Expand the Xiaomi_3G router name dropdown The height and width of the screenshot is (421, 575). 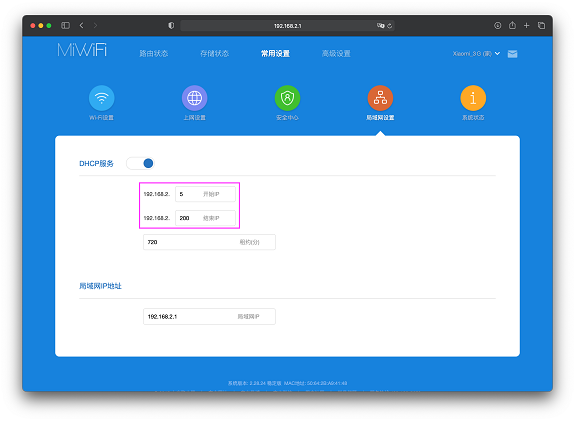(476, 54)
